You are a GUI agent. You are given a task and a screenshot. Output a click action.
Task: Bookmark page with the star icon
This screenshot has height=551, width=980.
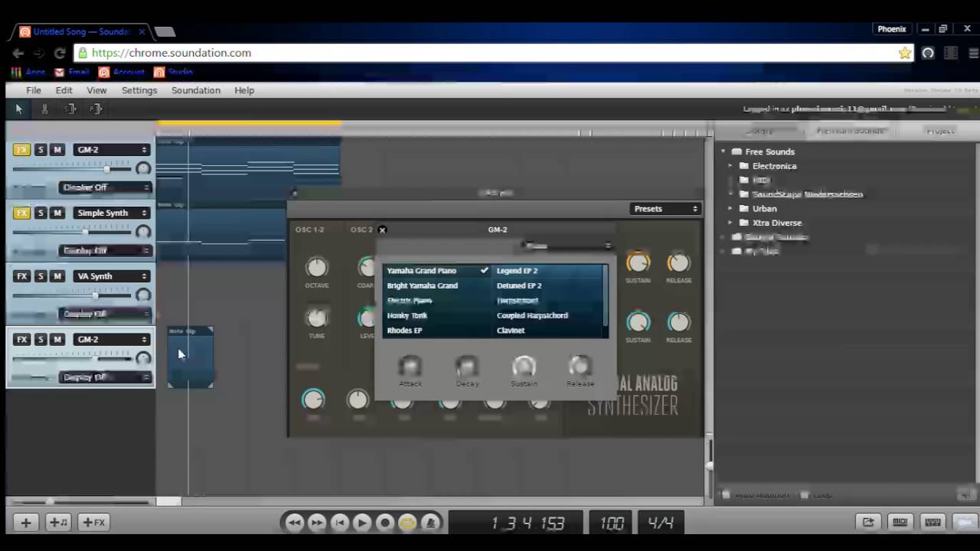905,53
